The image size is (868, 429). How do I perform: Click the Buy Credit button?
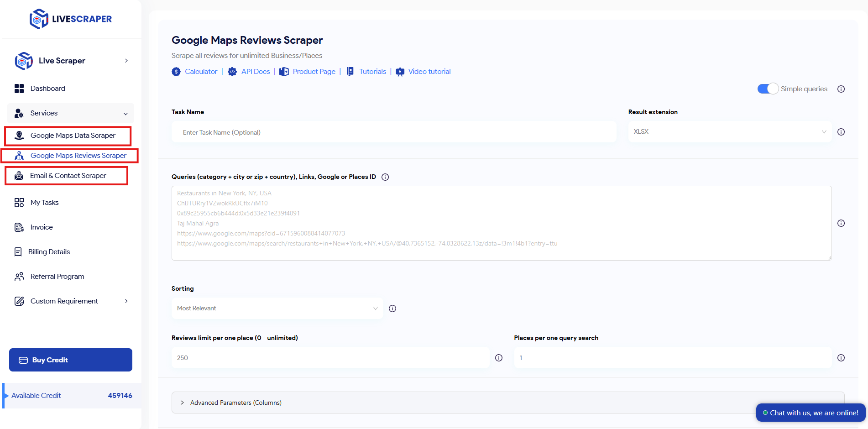point(71,360)
